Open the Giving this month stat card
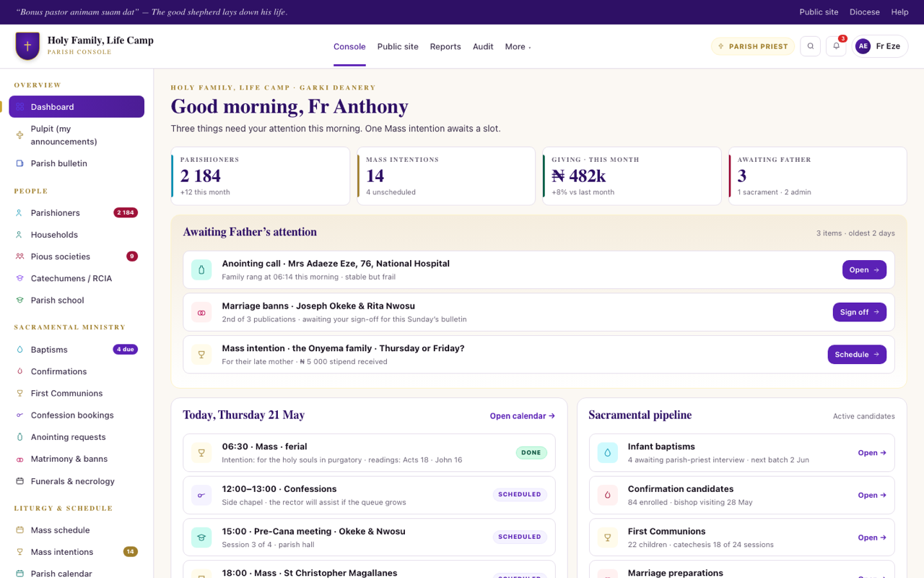 [632, 176]
